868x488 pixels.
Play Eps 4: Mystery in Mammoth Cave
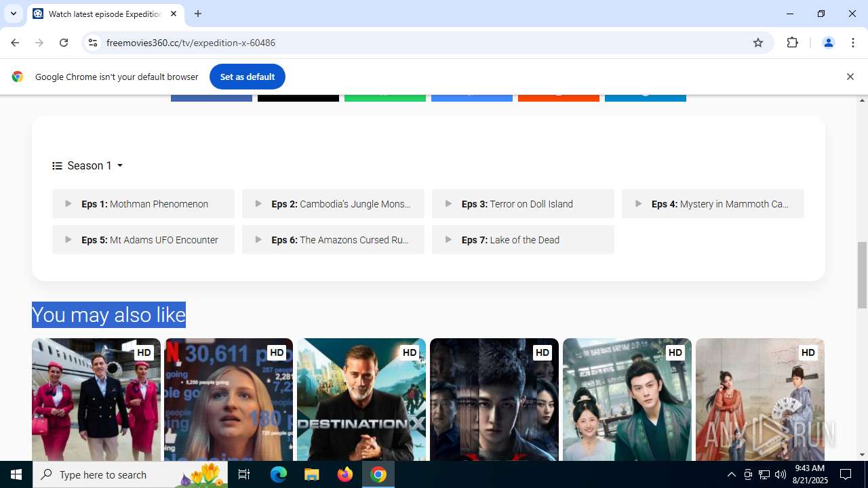click(x=713, y=203)
